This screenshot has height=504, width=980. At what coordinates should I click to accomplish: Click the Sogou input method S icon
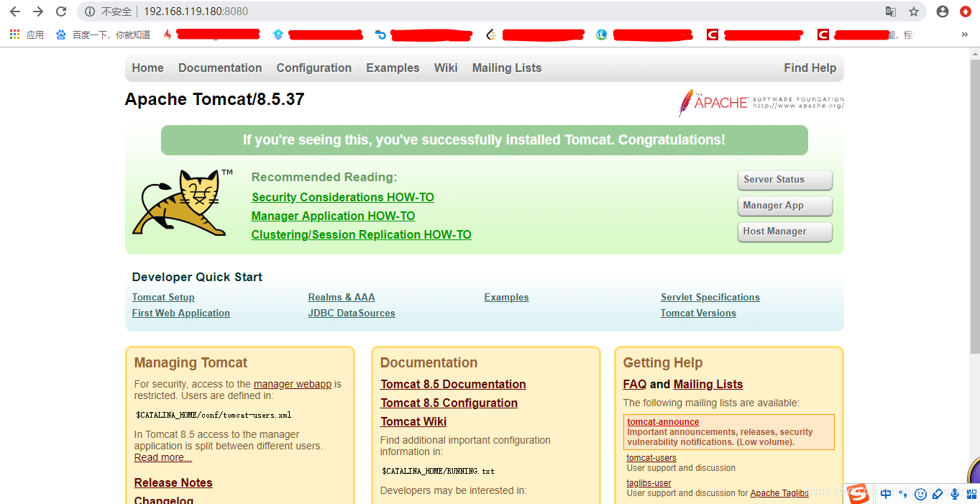pyautogui.click(x=859, y=494)
